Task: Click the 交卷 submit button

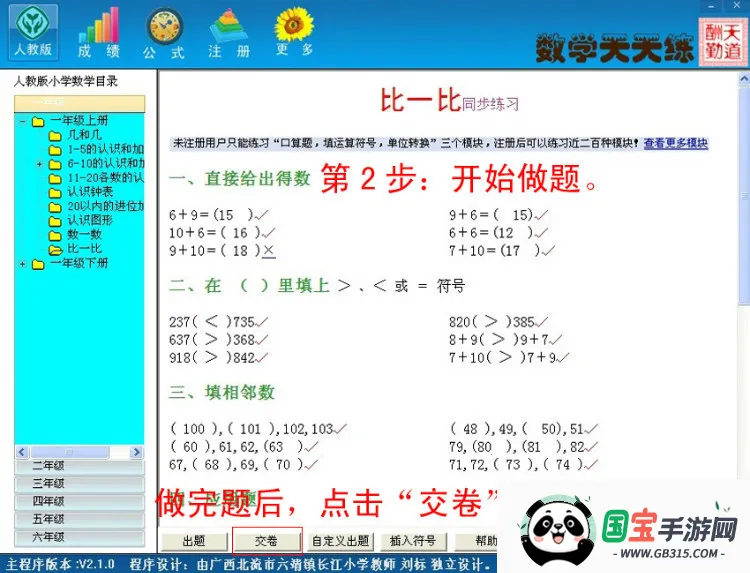Action: tap(267, 541)
